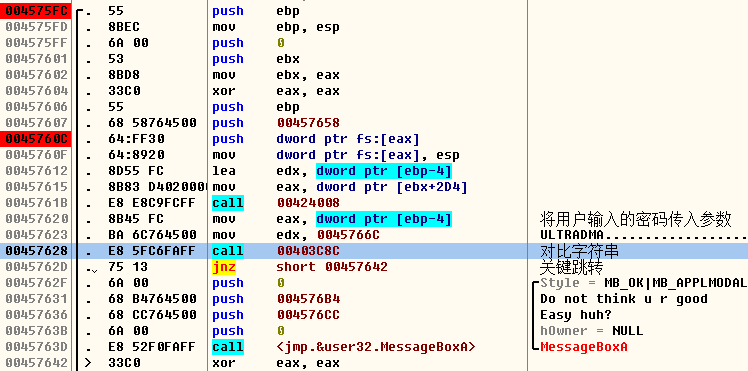Select jump target short 00457642
Screen dimensions: 748x371
(x=332, y=267)
